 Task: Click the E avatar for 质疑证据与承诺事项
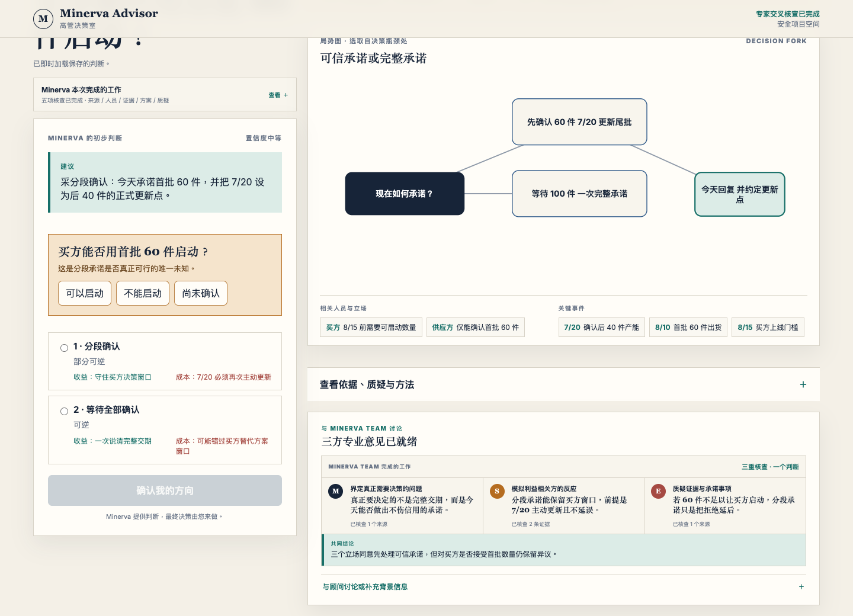pos(658,491)
